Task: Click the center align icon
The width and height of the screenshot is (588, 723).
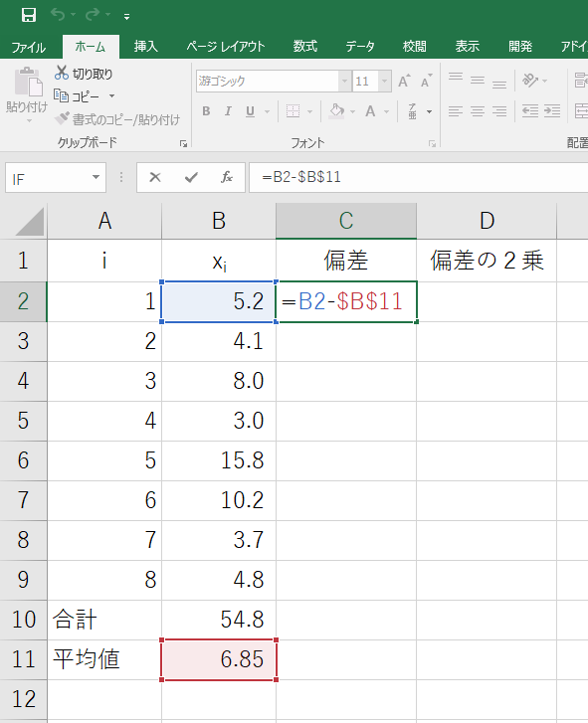Action: (478, 111)
